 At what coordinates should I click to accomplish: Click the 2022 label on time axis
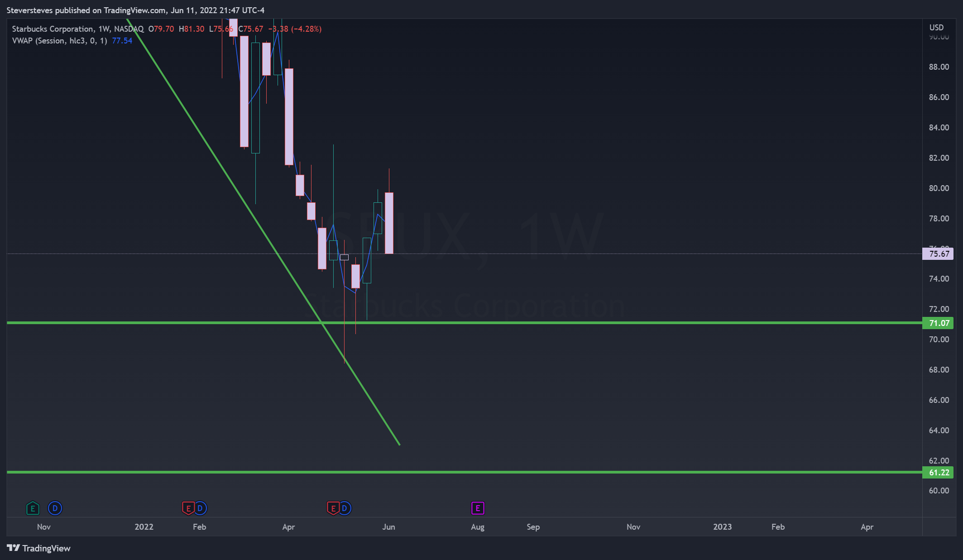pyautogui.click(x=144, y=527)
